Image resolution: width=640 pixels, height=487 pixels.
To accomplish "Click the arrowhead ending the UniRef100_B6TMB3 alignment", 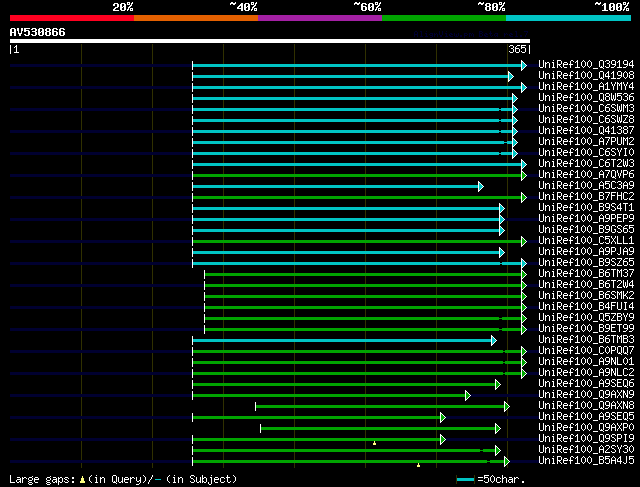I will (x=493, y=340).
